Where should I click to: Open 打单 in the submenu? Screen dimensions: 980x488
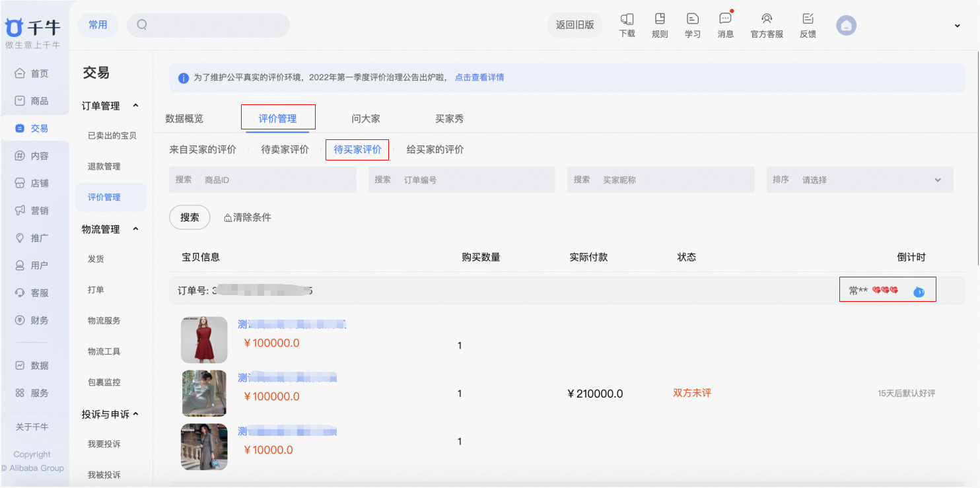pyautogui.click(x=96, y=290)
